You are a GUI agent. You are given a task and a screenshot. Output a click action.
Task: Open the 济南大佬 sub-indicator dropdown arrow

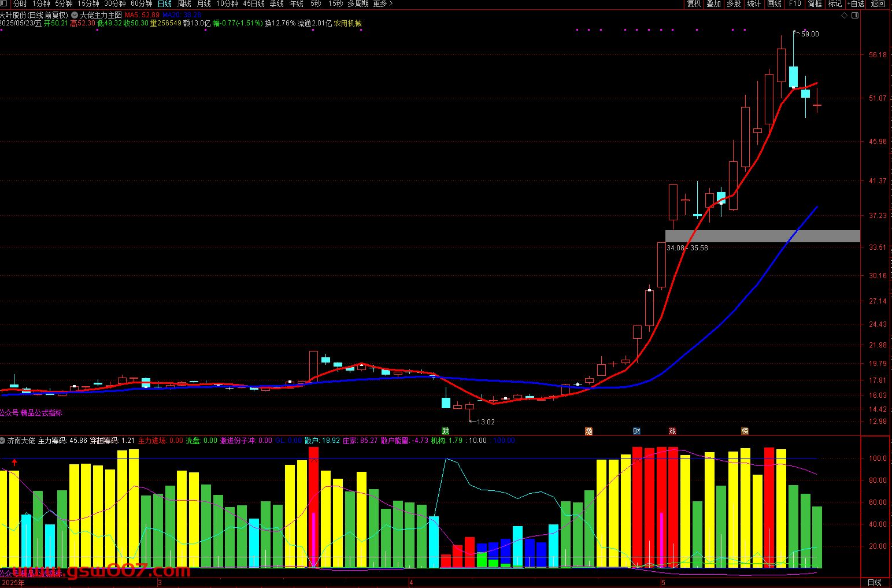pos(3,441)
